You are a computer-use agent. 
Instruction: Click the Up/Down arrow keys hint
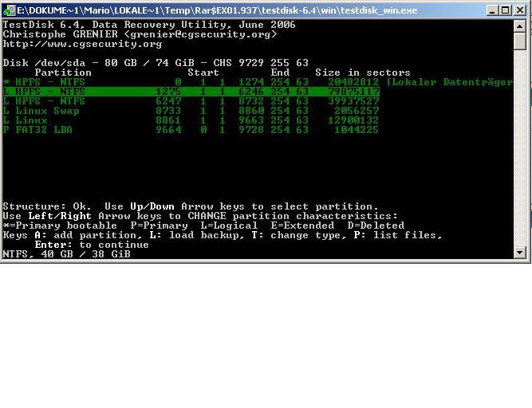click(152, 206)
